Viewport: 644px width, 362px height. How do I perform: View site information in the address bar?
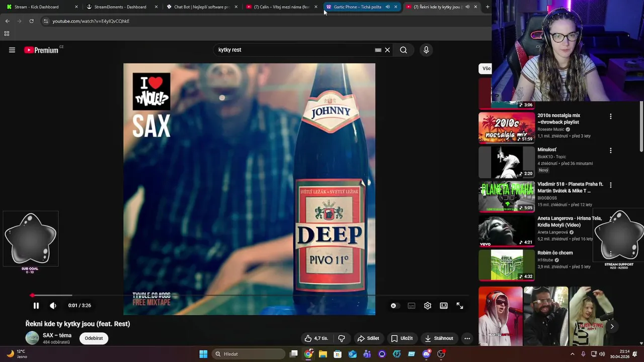point(46,21)
